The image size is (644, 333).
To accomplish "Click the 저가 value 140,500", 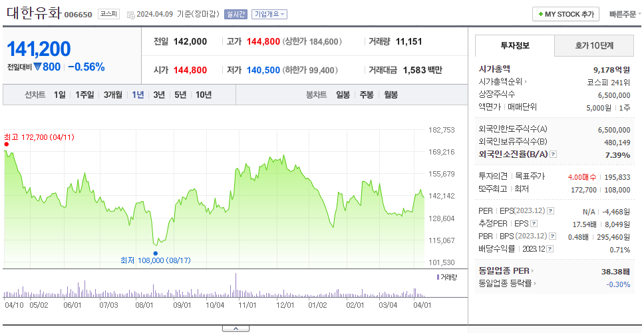I will (263, 71).
